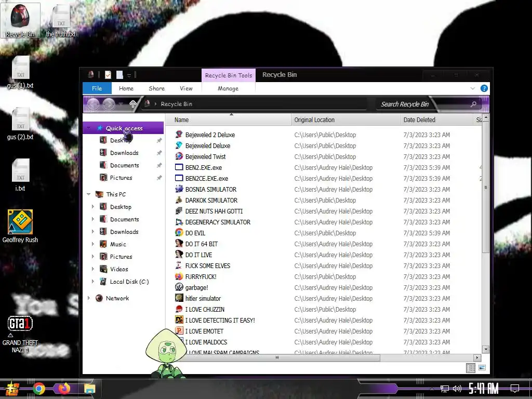This screenshot has width=532, height=399.
Task: Open the Start menu button
Action: [x=12, y=389]
